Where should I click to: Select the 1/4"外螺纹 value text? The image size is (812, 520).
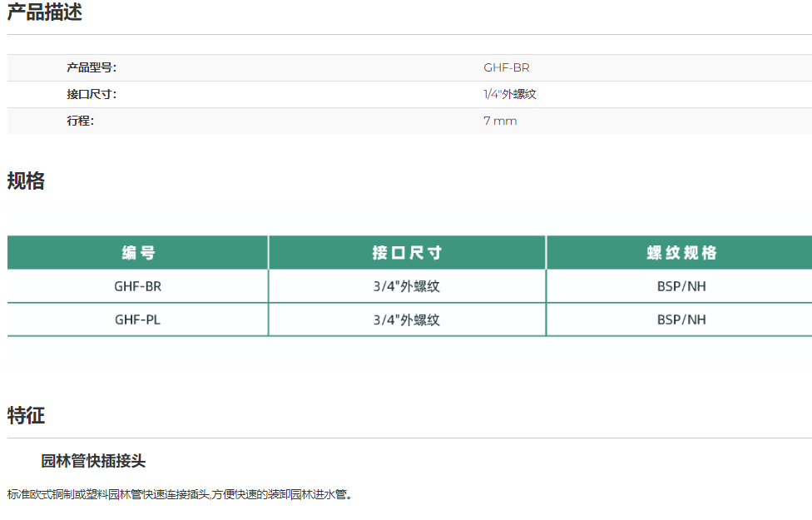tap(509, 95)
